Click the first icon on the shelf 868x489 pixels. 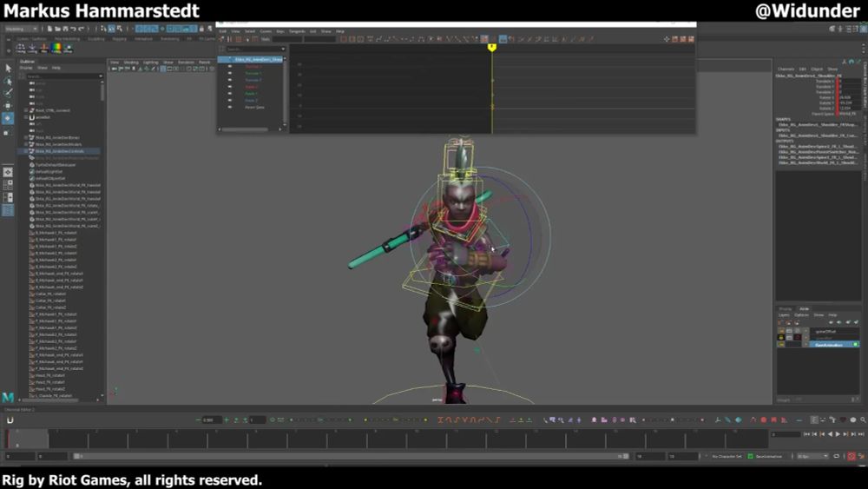[21, 48]
